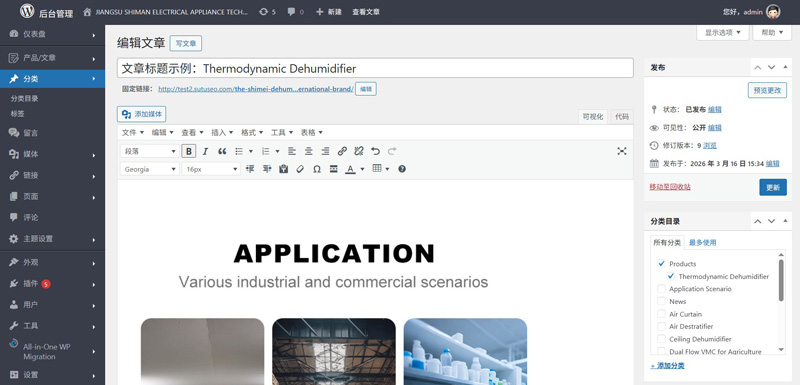Insert table from toolbar grid icon
The height and width of the screenshot is (385, 800).
pos(377,169)
